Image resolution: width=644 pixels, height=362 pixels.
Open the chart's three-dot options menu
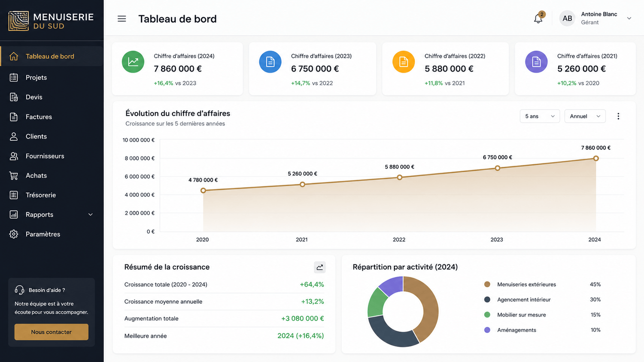pos(618,116)
